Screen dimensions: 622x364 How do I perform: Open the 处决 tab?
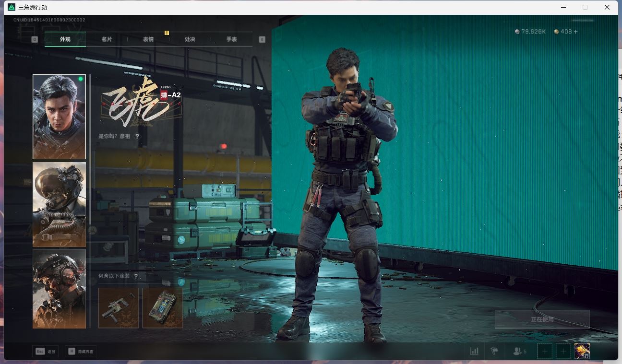(x=190, y=39)
